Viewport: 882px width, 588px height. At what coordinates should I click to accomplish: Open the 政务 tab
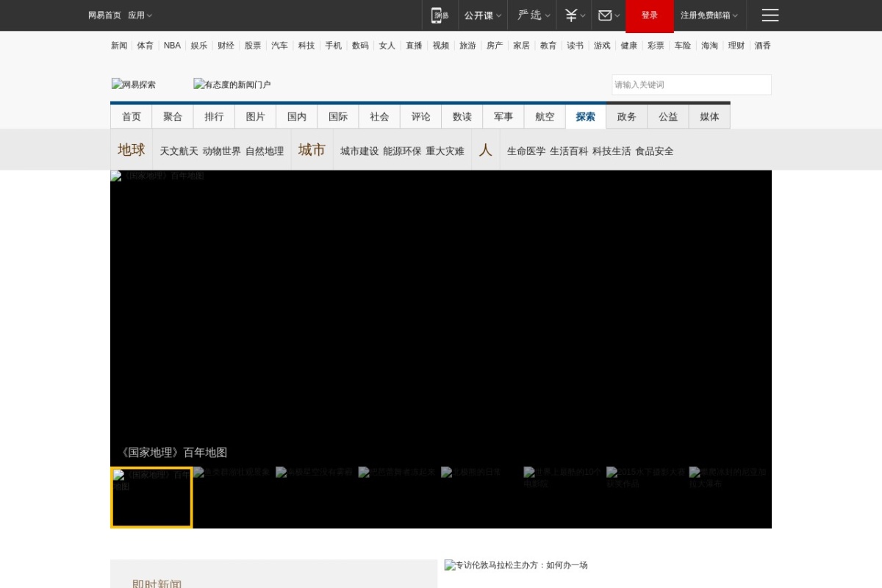pyautogui.click(x=627, y=117)
